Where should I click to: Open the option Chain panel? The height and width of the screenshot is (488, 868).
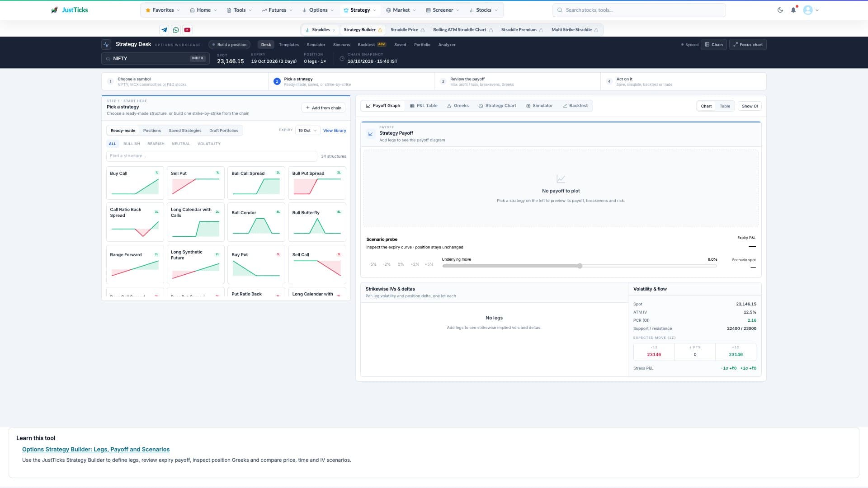point(714,45)
